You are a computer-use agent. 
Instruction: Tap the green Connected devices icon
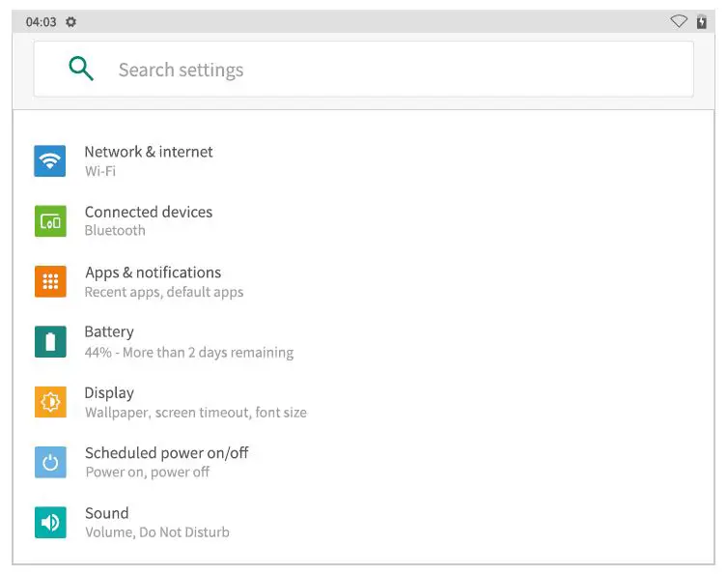click(x=50, y=221)
